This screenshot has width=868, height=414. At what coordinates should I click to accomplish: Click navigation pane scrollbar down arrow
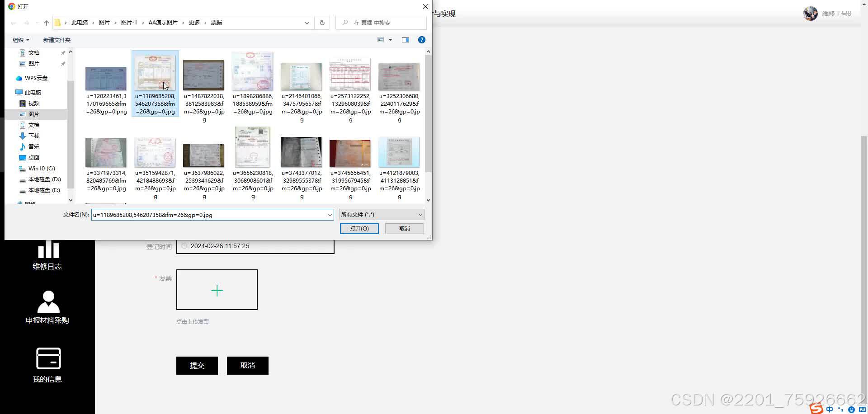point(71,200)
